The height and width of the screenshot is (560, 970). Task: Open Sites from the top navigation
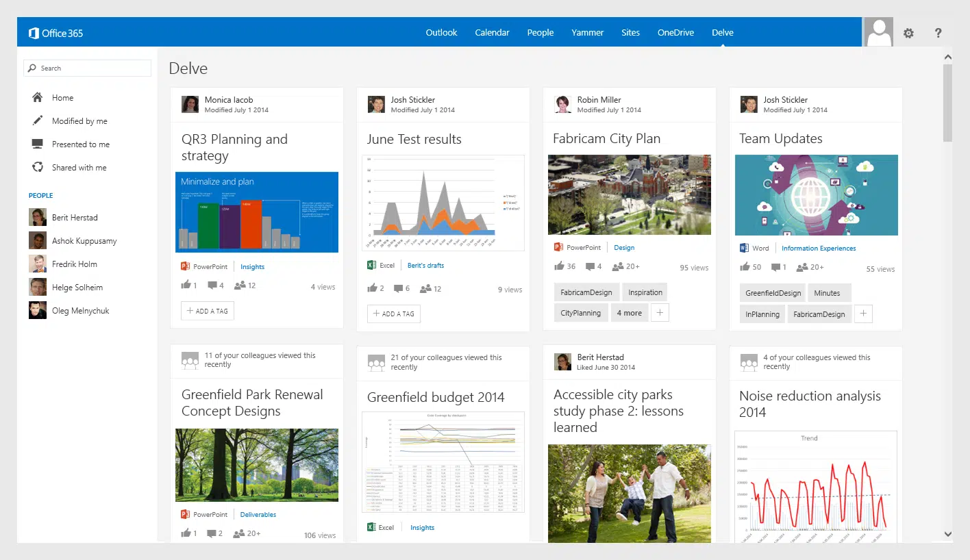(631, 32)
